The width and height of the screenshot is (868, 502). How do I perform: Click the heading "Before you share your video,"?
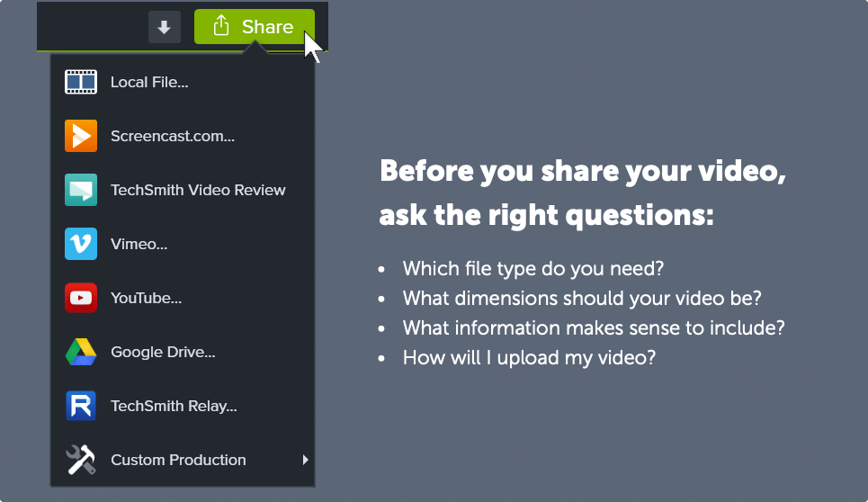583,171
